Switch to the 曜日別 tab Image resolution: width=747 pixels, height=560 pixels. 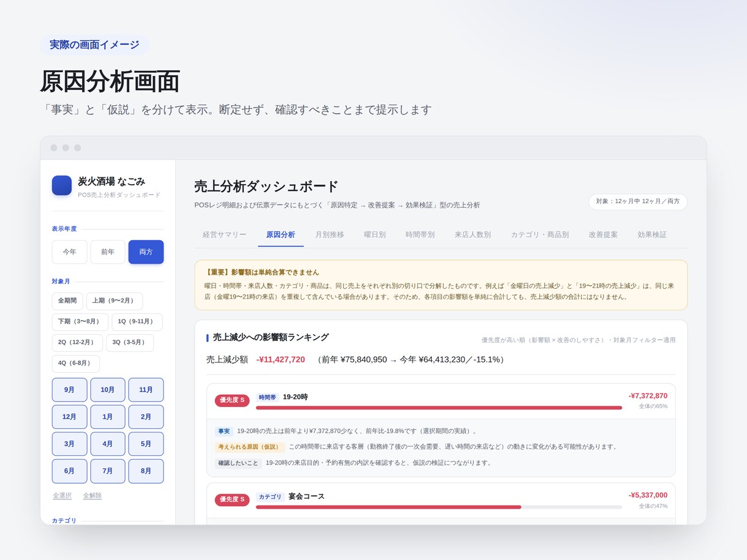(375, 234)
